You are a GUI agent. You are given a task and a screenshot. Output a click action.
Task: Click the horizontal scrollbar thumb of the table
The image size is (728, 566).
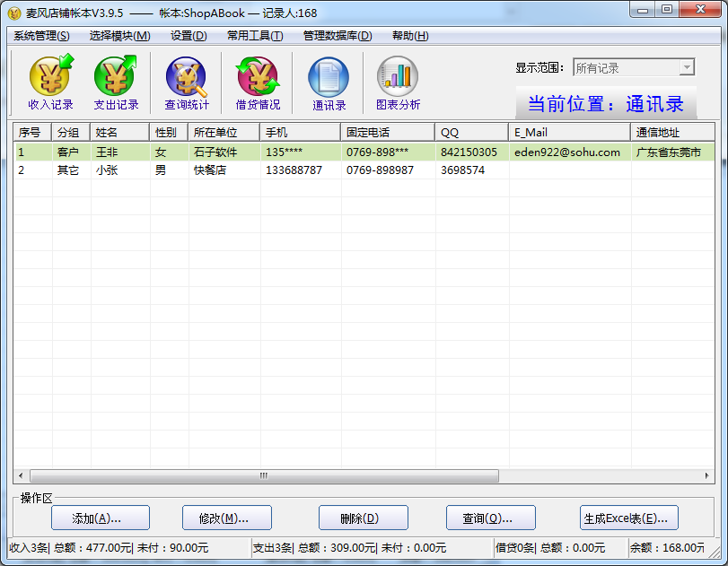[264, 475]
